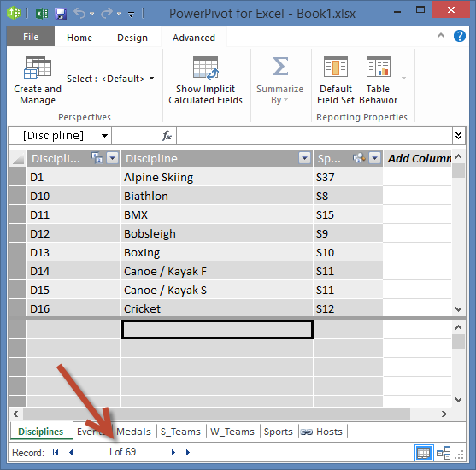This screenshot has width=476, height=470.
Task: Collapse the ribbon with caret arrow
Action: coord(441,36)
